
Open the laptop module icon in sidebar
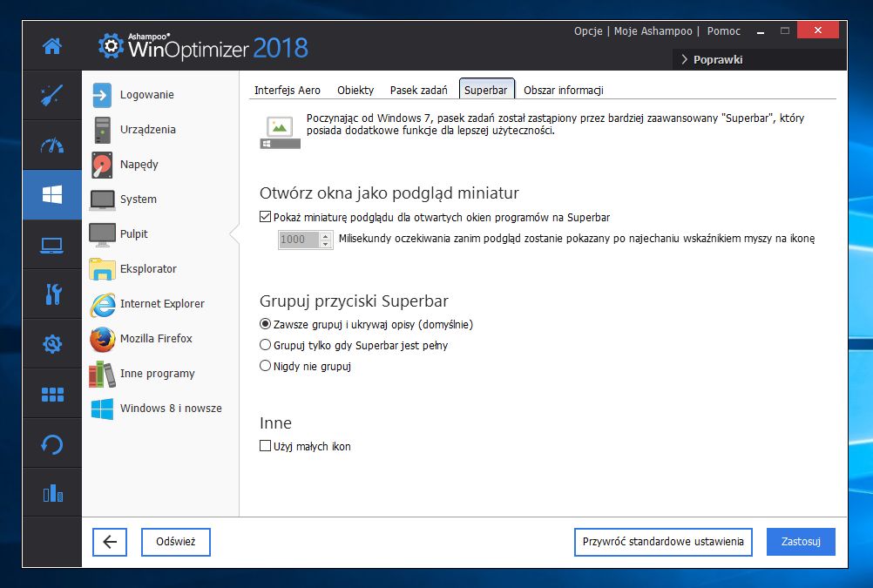51,245
